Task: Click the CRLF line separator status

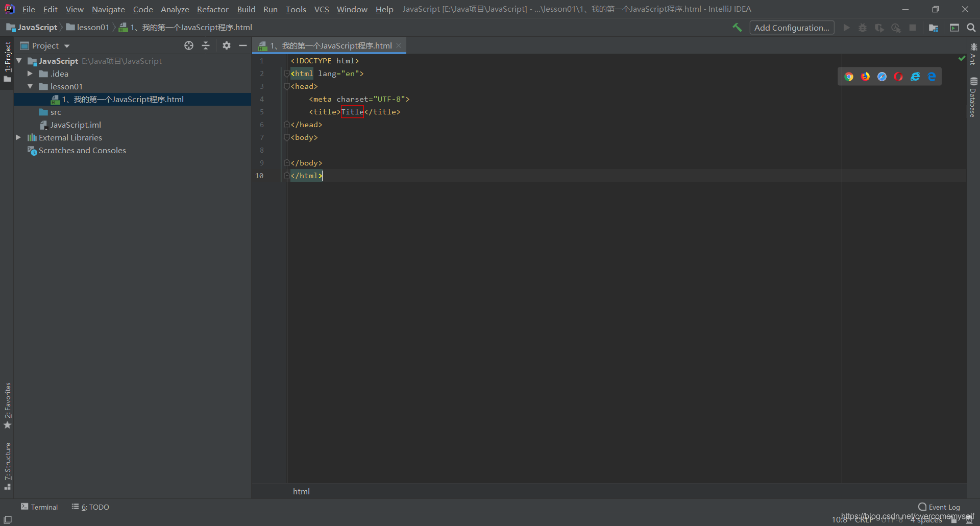Action: (863, 520)
